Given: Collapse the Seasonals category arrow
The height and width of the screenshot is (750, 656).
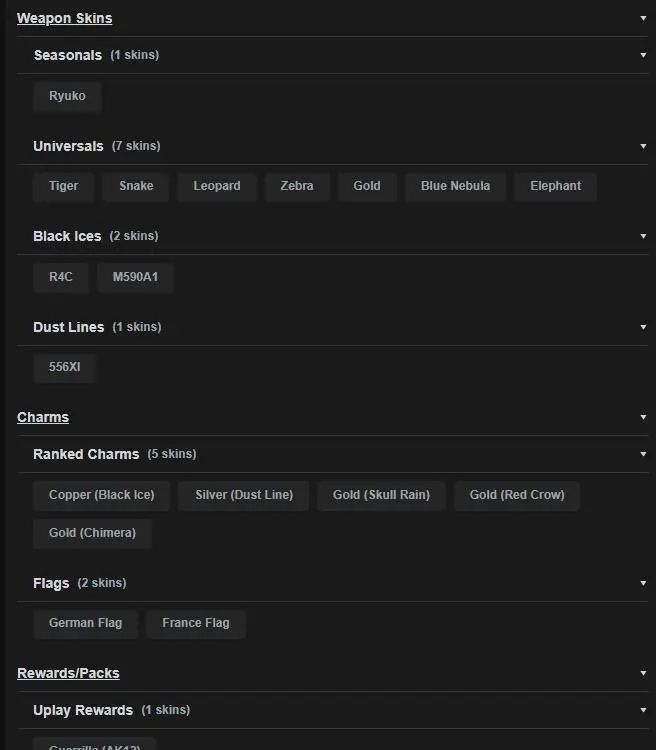Looking at the screenshot, I should click(643, 55).
